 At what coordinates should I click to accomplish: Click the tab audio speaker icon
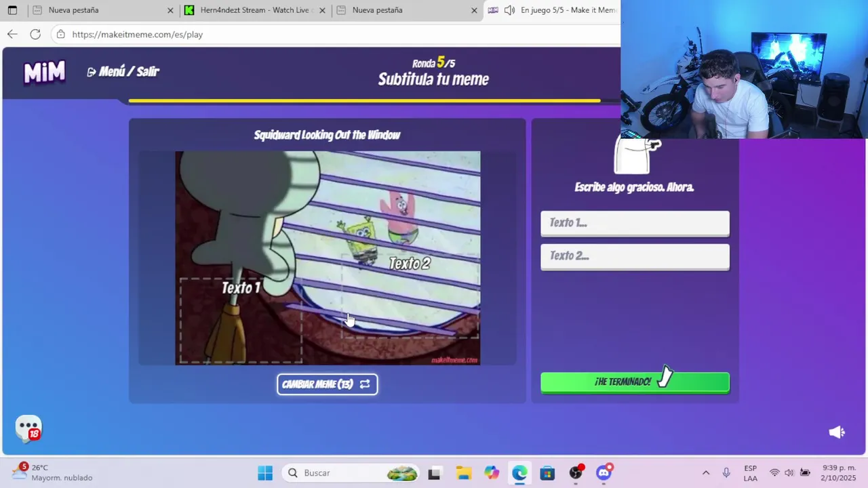click(x=509, y=10)
